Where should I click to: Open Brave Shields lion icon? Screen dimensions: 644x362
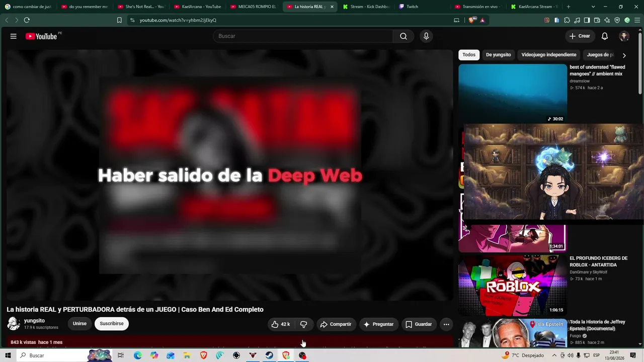(471, 20)
